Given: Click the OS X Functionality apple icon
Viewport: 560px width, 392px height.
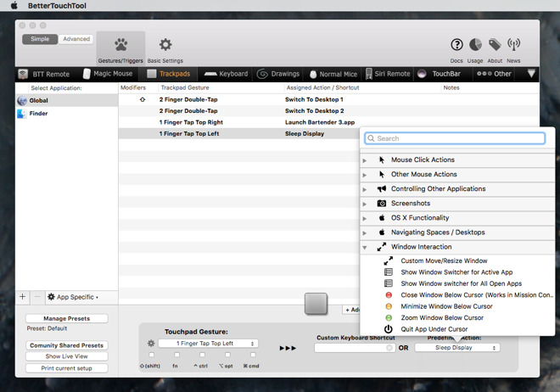Looking at the screenshot, I should [x=382, y=218].
